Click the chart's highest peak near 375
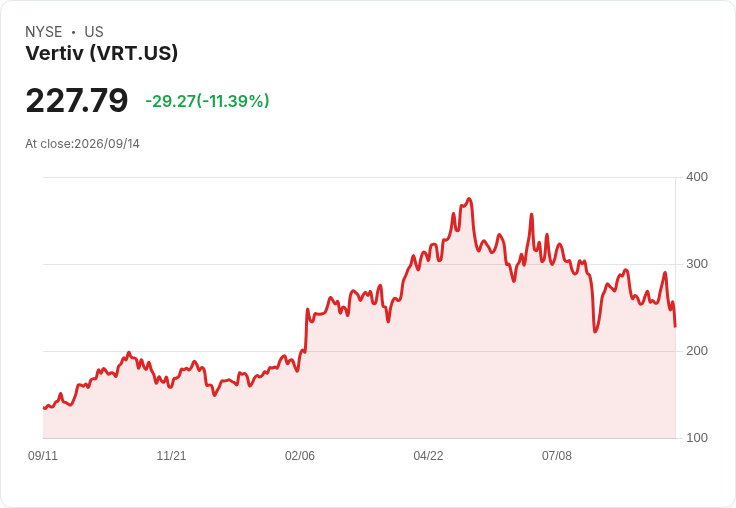 pyautogui.click(x=469, y=199)
